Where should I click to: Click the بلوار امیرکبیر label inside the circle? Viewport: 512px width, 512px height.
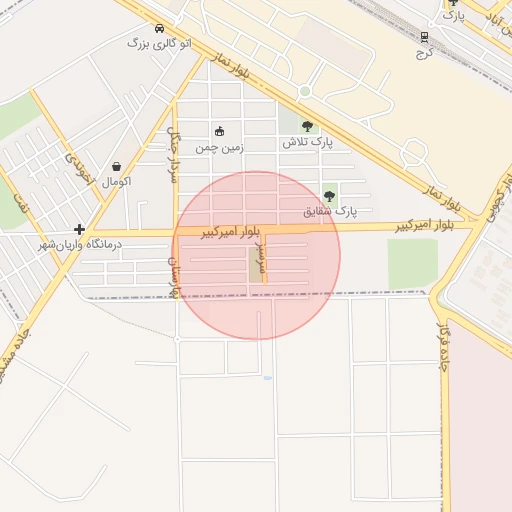click(230, 232)
